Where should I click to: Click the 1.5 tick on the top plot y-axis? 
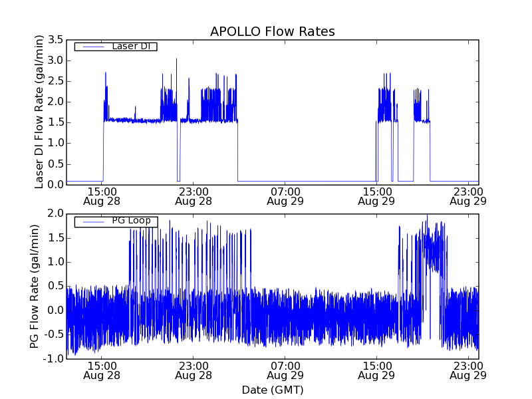click(x=55, y=122)
